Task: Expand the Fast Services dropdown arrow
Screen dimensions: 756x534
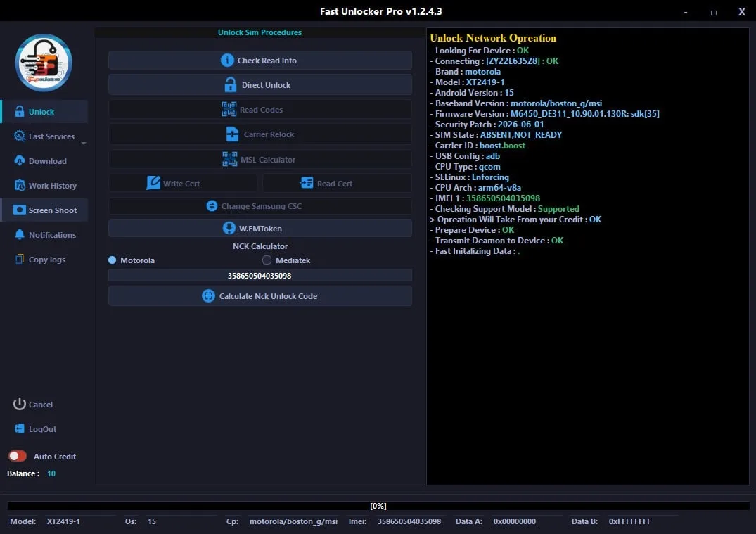Action: click(x=84, y=144)
